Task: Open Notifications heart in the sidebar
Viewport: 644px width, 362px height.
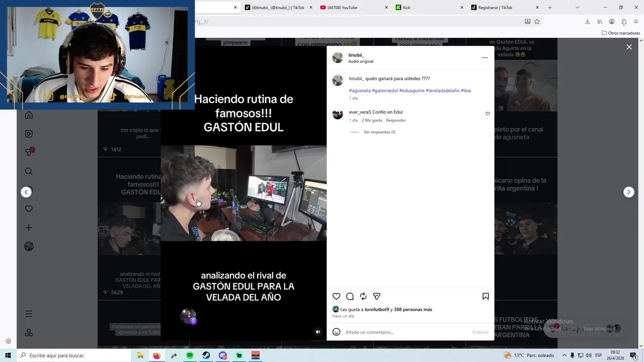Action: pos(29,209)
